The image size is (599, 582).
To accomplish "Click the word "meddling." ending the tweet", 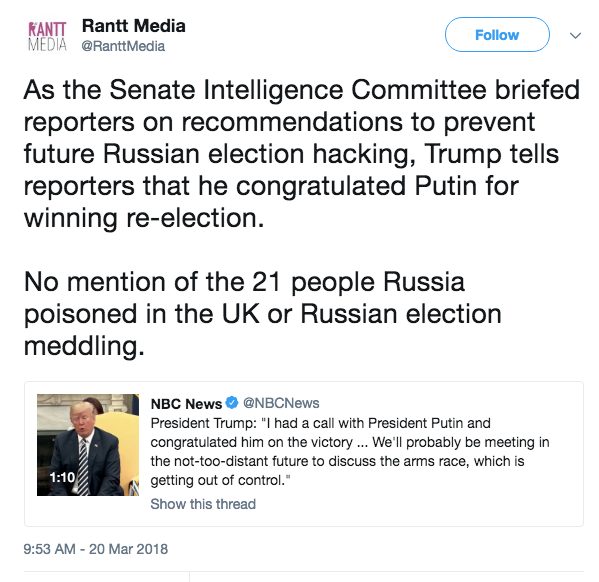I will coord(84,346).
